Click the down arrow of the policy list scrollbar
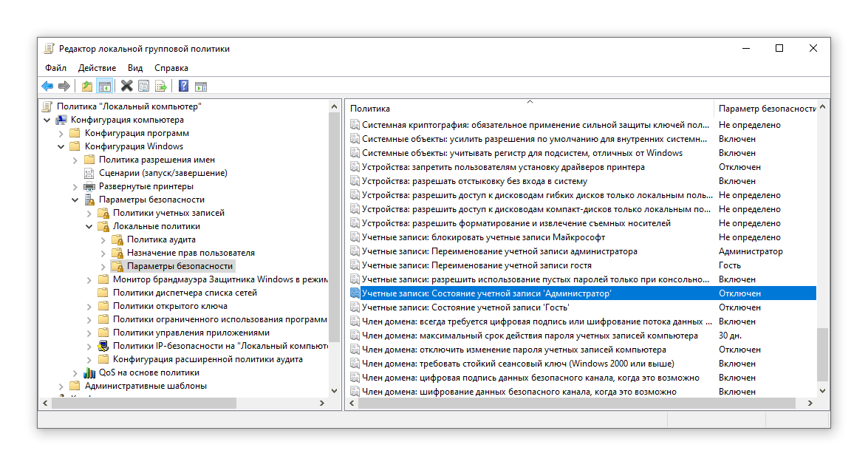 pos(823,390)
